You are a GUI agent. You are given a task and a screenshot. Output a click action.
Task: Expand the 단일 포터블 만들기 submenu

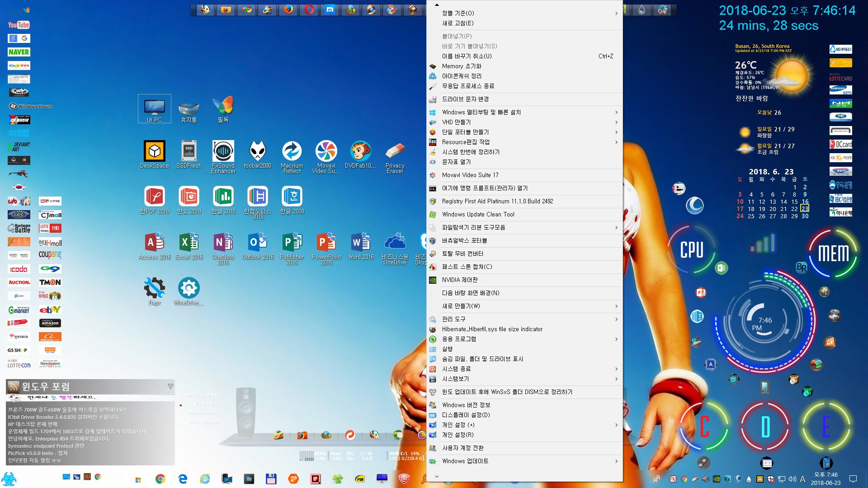[525, 132]
